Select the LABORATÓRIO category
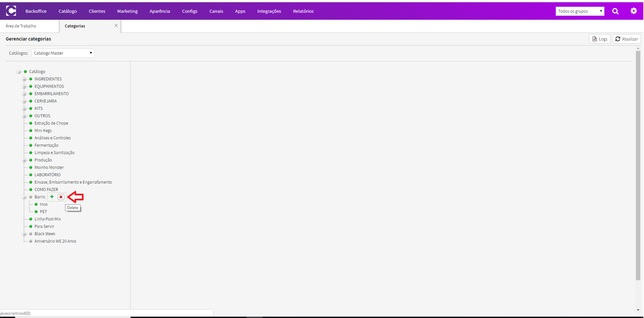This screenshot has height=318, width=644. [x=48, y=175]
